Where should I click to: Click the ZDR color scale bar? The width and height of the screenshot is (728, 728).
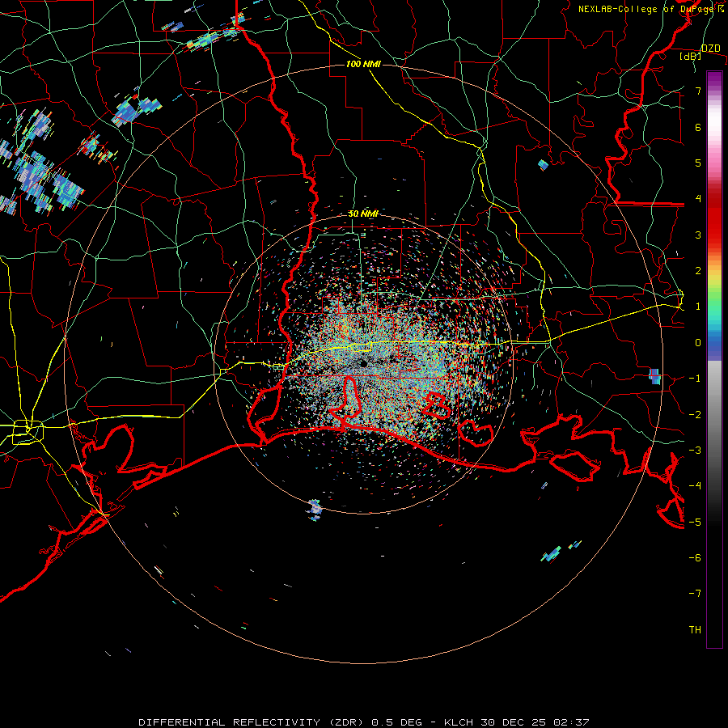[714, 359]
